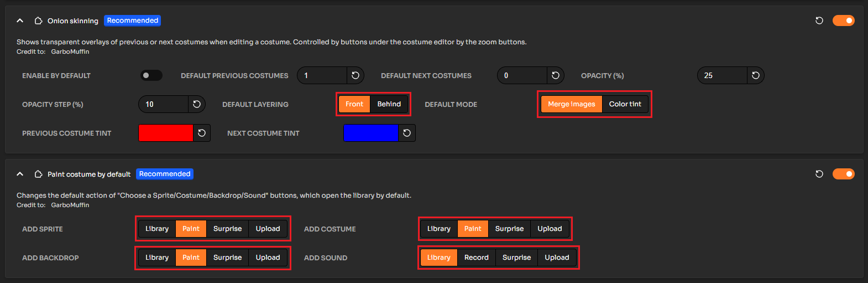Viewport: 868px width, 283px height.
Task: Click the Paint costume by default puzzle-piece icon
Action: coord(38,174)
